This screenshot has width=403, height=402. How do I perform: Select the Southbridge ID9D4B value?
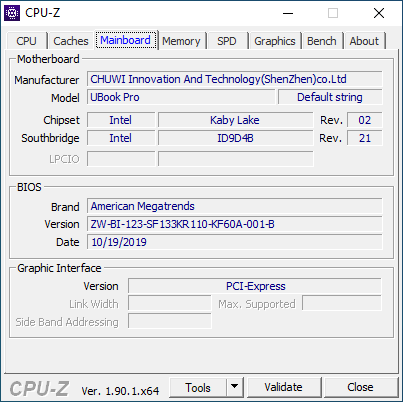tap(235, 138)
